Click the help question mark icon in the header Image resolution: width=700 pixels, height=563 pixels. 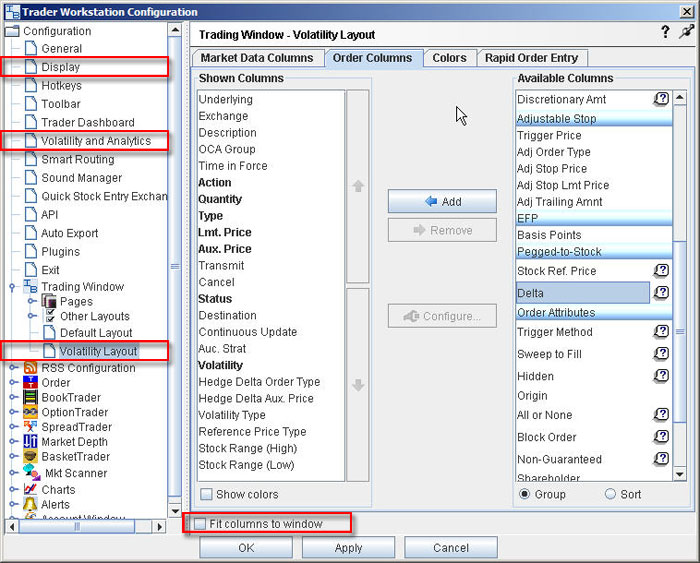(x=665, y=32)
